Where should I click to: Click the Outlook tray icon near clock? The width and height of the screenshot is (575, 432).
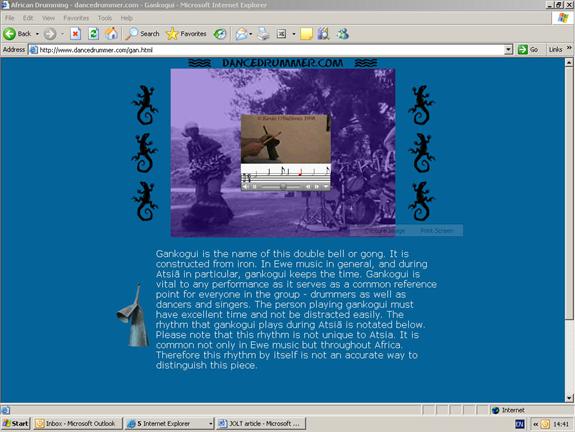click(545, 424)
